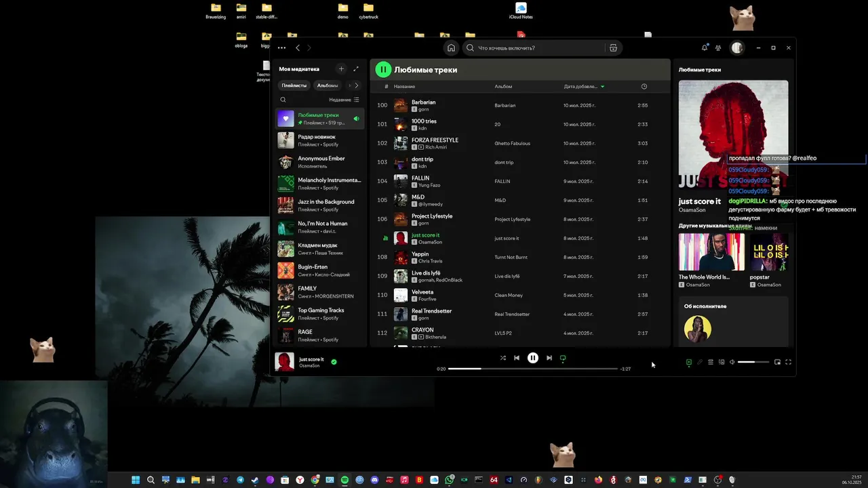Open 'The Whole World Is...' album card

(711, 261)
